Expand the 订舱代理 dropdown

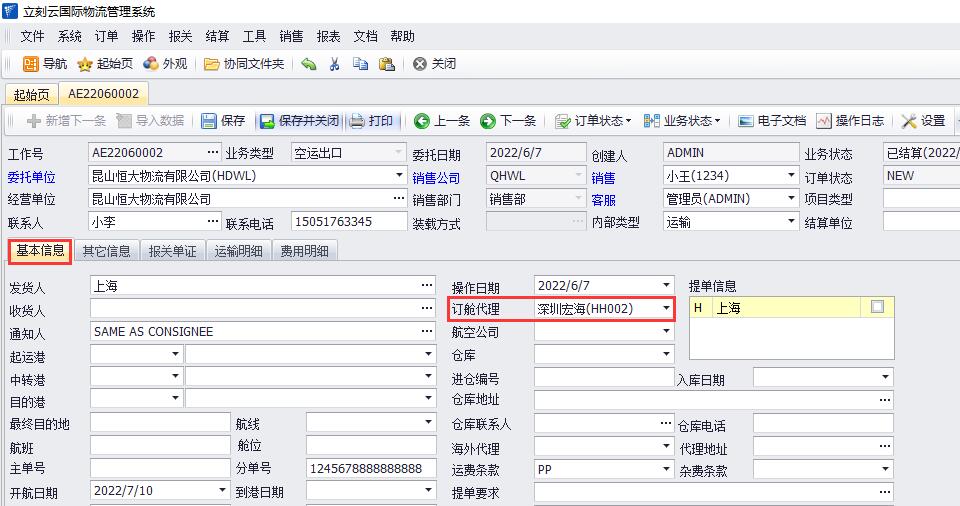[x=667, y=309]
